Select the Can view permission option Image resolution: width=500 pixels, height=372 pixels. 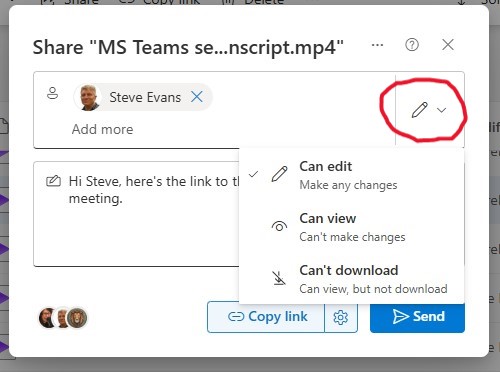(351, 227)
